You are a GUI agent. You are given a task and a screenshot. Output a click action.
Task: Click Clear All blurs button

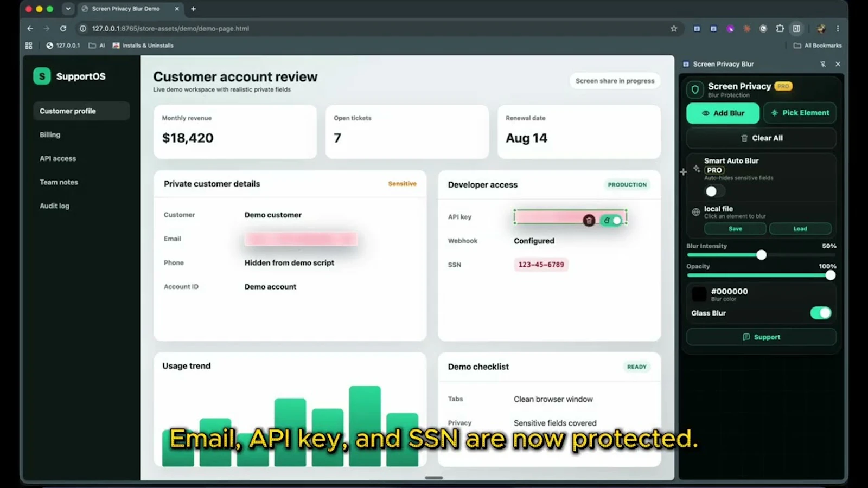click(x=761, y=138)
